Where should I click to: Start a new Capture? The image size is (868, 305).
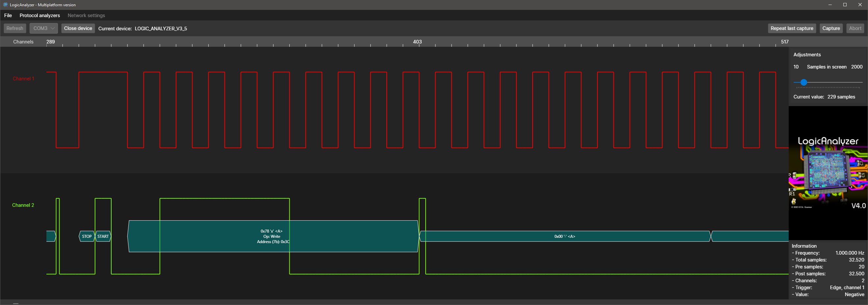click(830, 28)
